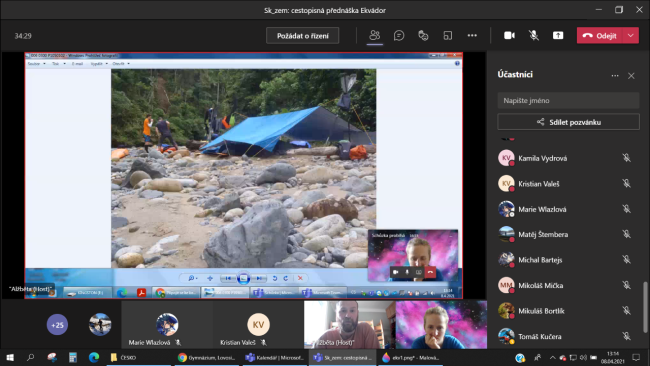The image size is (650, 366).
Task: Click the red delete X in viewer
Action: pyautogui.click(x=300, y=278)
